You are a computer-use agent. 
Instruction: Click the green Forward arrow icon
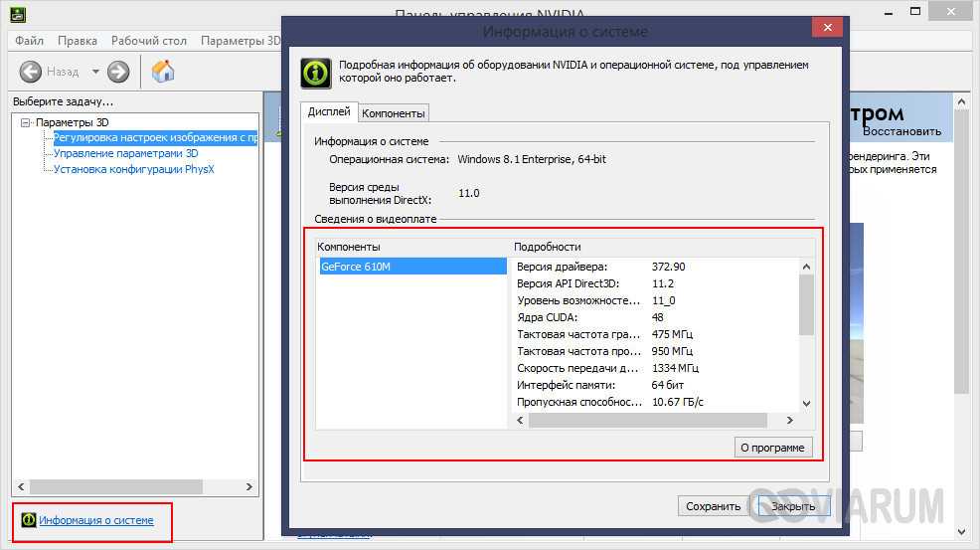point(118,72)
